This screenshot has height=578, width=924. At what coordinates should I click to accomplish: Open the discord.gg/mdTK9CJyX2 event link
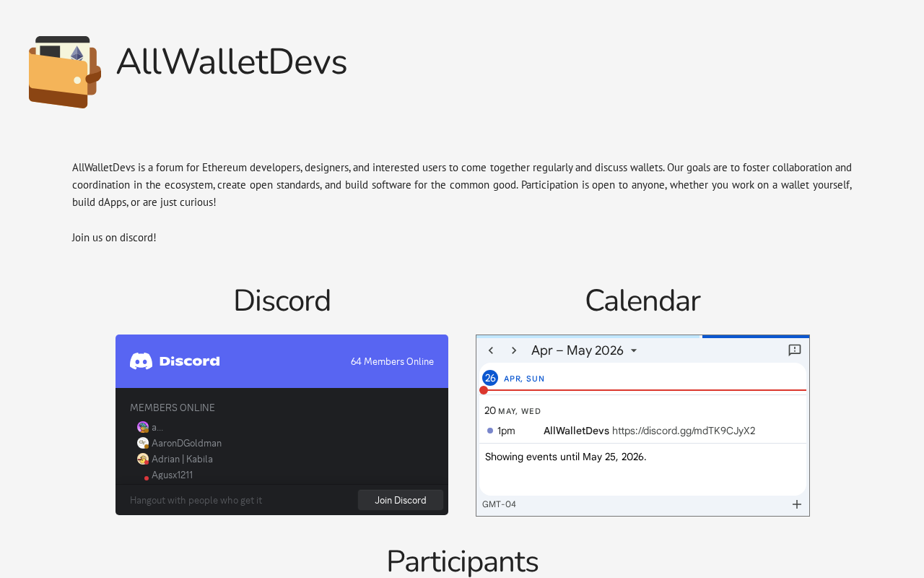pos(684,431)
